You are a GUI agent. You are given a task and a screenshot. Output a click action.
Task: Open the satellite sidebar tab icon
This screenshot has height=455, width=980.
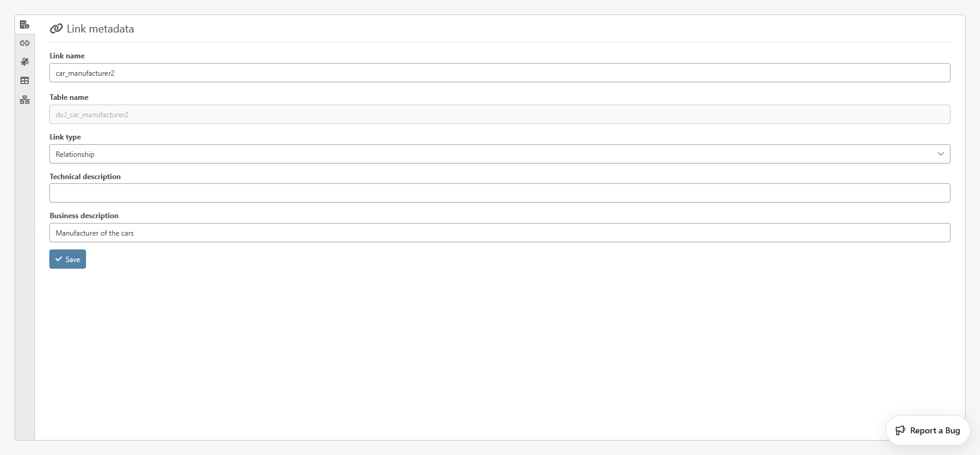tap(25, 62)
